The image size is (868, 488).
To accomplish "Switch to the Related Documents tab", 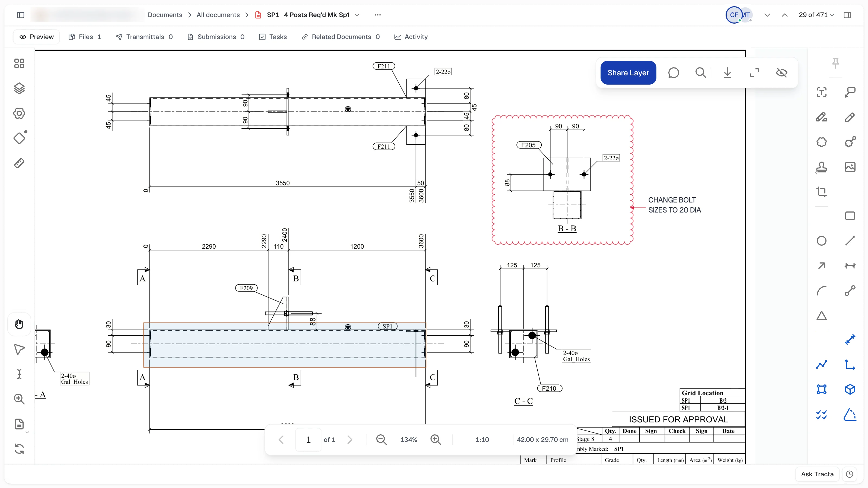I will coord(341,37).
